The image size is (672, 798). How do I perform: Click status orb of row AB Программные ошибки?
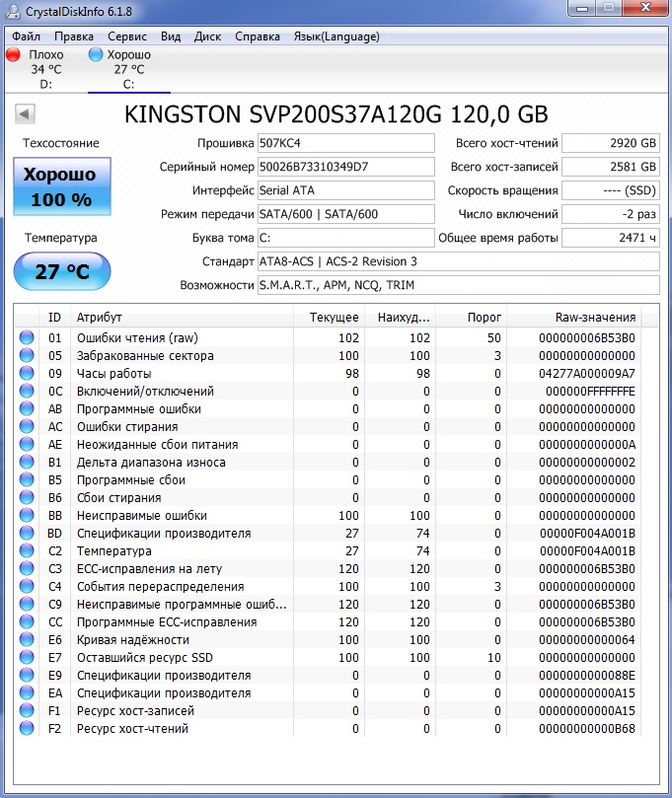[27, 408]
